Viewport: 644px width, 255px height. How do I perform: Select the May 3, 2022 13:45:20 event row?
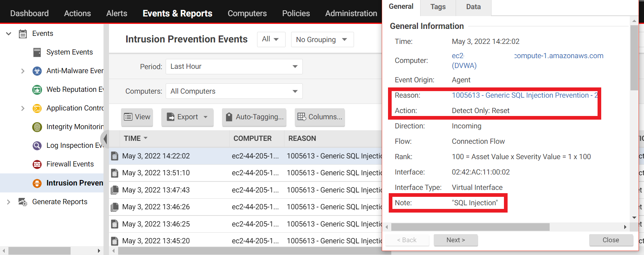(x=246, y=241)
